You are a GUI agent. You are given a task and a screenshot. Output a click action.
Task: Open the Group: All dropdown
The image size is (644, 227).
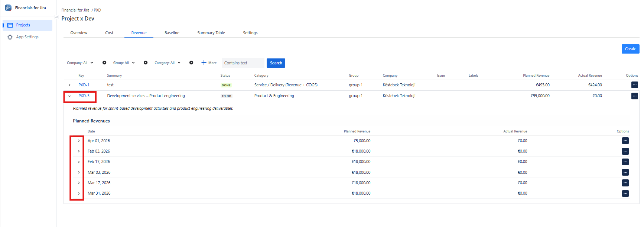(124, 63)
